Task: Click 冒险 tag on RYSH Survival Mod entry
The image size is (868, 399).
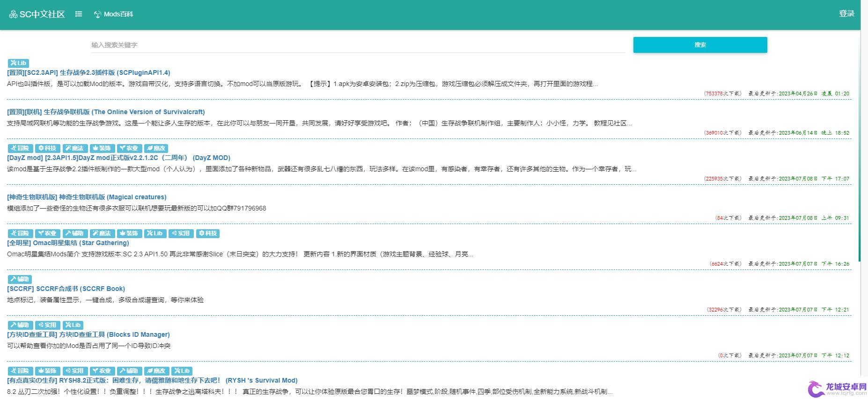Action: pyautogui.click(x=20, y=371)
